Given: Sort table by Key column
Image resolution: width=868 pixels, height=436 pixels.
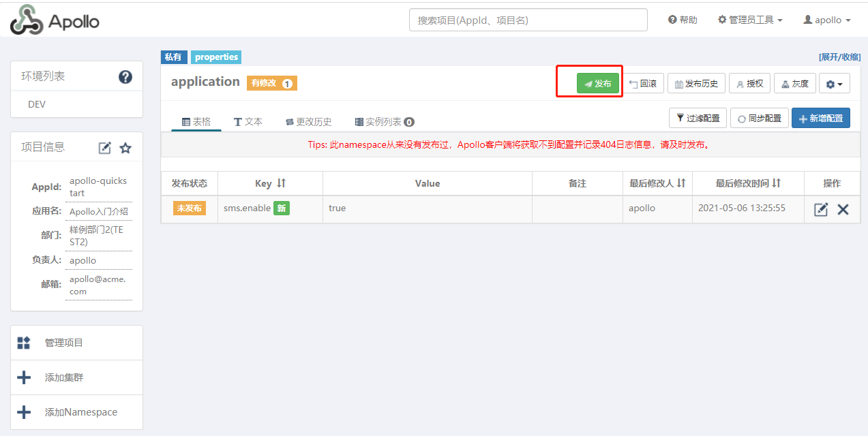Looking at the screenshot, I should pos(281,183).
